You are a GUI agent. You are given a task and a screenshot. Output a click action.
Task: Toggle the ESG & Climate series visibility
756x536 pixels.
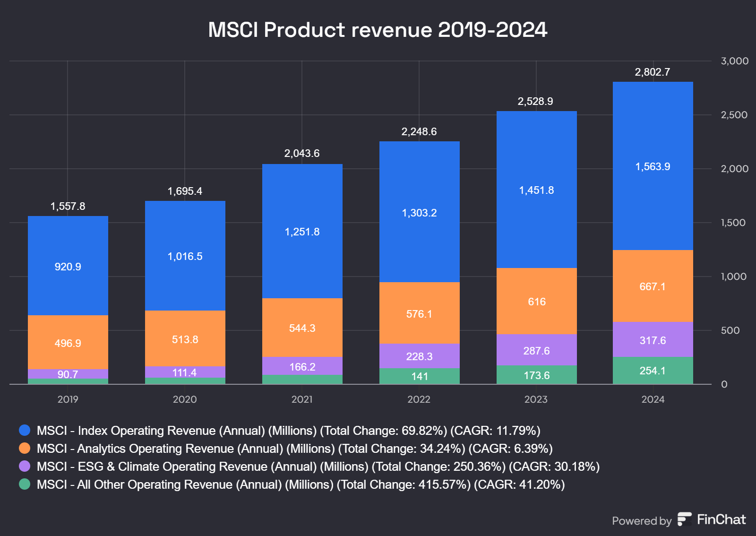pyautogui.click(x=317, y=467)
